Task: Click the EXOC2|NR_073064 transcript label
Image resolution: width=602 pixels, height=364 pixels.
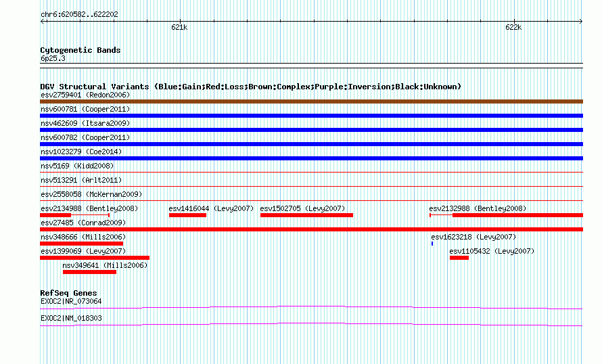Action: pyautogui.click(x=71, y=301)
